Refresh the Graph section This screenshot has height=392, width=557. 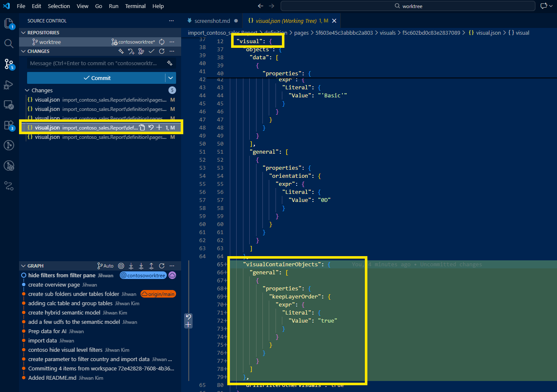point(162,266)
